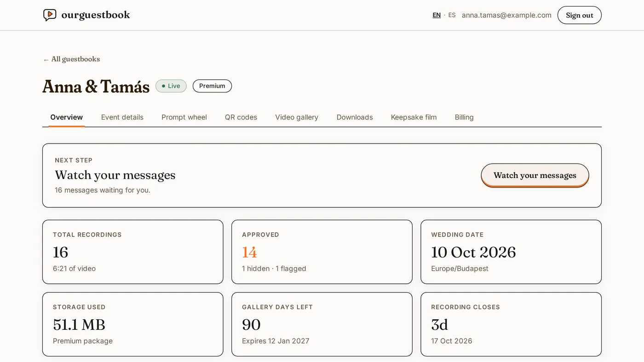Select the Overview tab
Image resolution: width=644 pixels, height=362 pixels.
pos(67,117)
